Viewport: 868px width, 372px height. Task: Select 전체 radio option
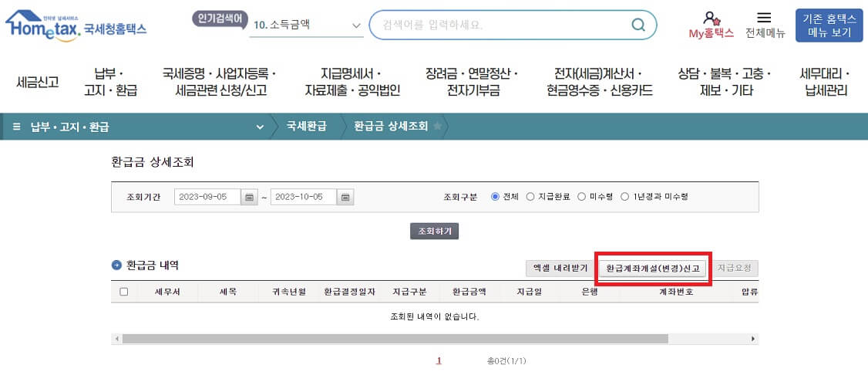pos(496,196)
